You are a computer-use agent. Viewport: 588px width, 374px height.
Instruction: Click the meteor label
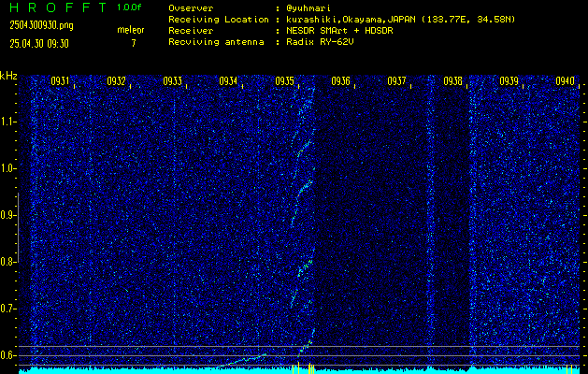click(131, 30)
